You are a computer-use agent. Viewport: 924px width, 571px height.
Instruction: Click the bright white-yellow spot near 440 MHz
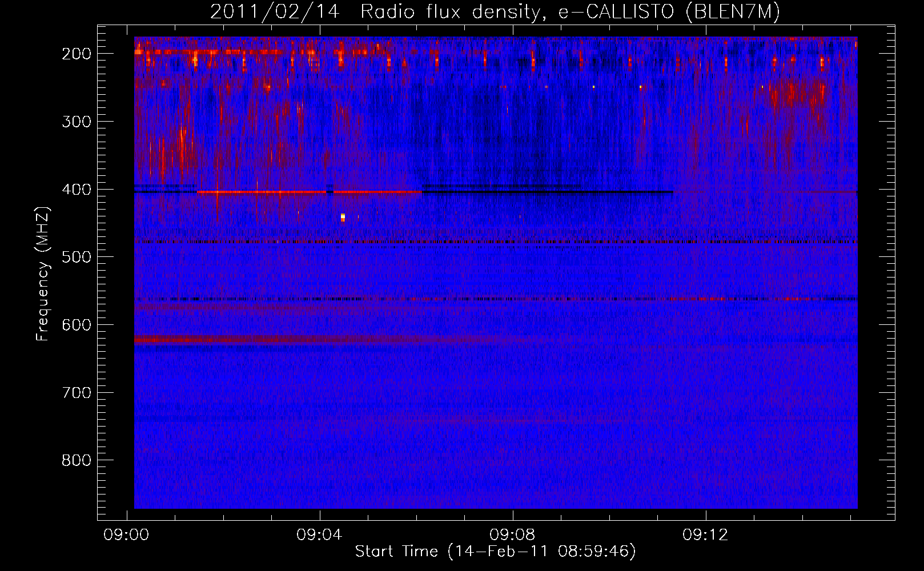343,217
